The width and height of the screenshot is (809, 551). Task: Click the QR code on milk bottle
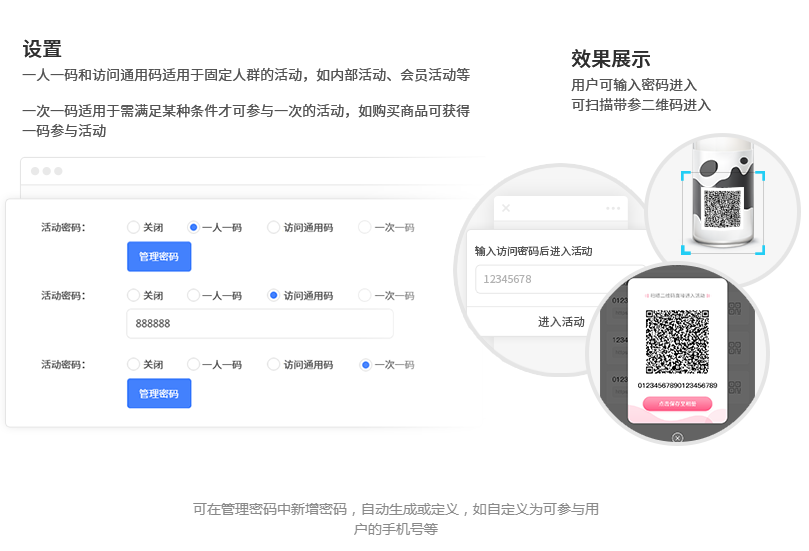click(722, 208)
